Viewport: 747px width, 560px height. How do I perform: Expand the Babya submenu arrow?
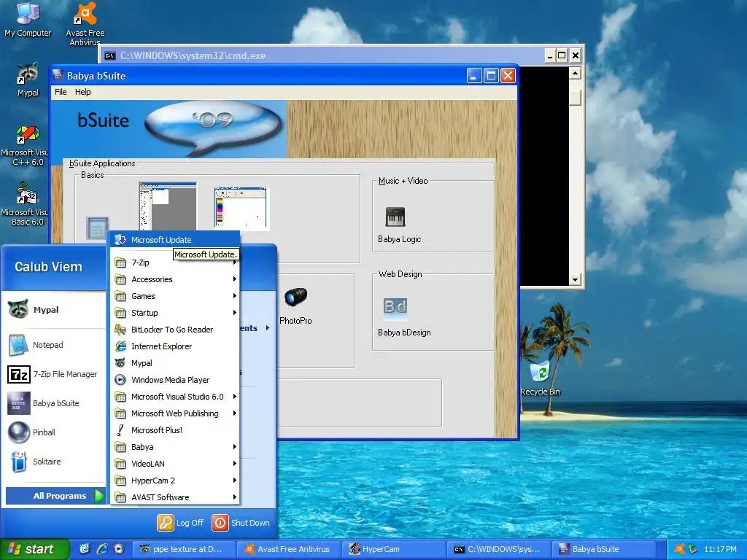[235, 447]
